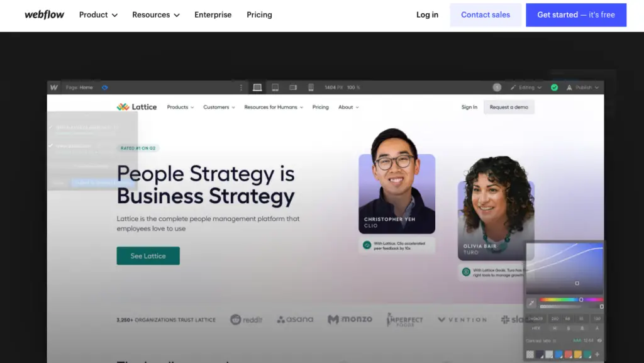Click the Reddit logo

point(246,320)
